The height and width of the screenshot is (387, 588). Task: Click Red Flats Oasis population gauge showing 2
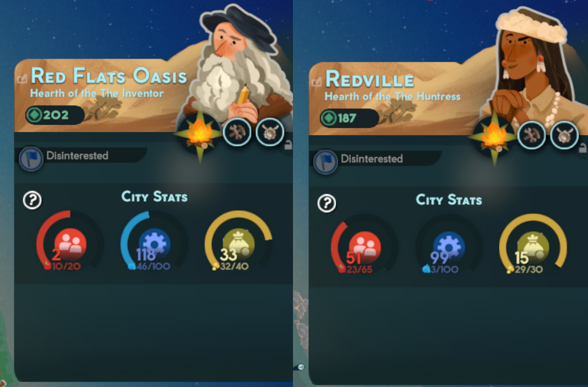pos(70,241)
